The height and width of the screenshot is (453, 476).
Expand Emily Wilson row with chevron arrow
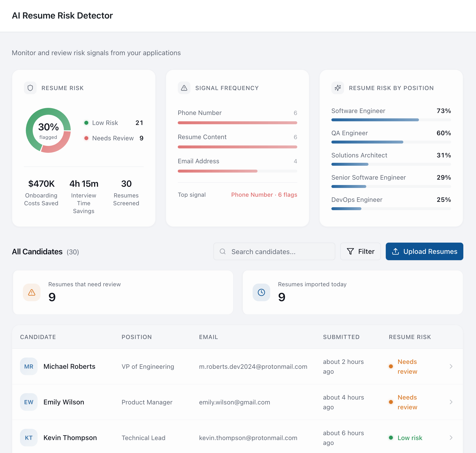[x=451, y=402]
